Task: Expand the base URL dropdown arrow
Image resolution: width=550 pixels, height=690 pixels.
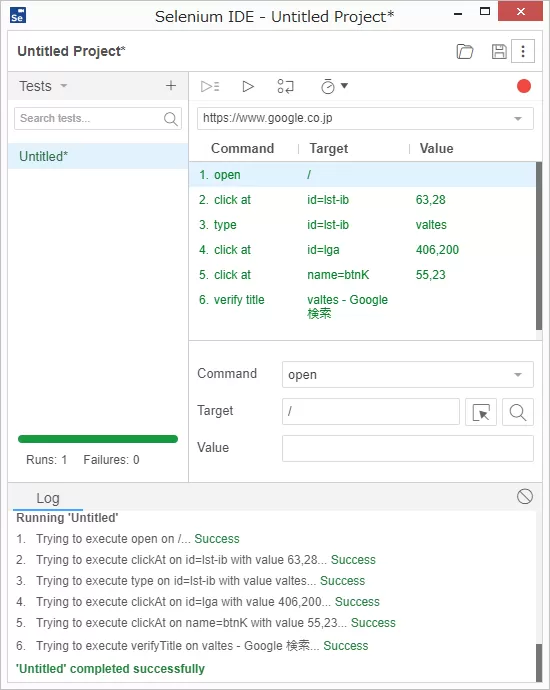Action: coord(518,118)
